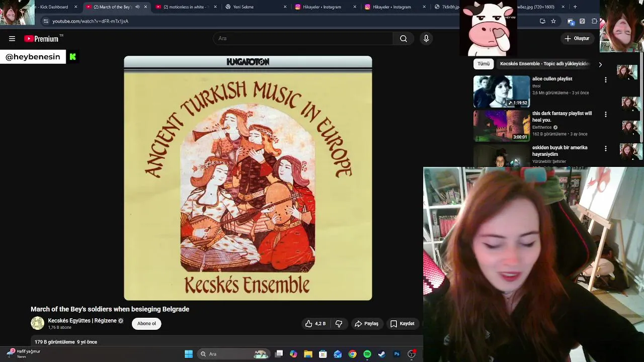Share the video via 'Paylaş'

pyautogui.click(x=366, y=324)
